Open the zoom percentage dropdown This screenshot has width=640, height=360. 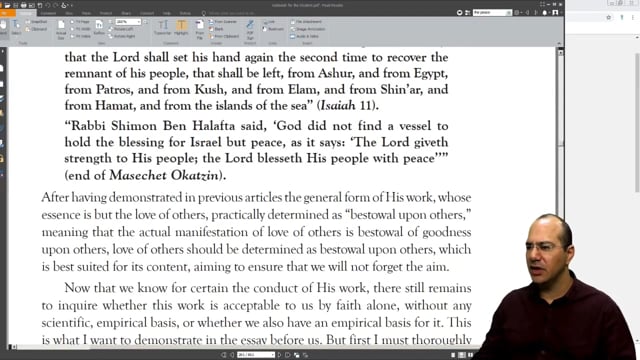139,22
